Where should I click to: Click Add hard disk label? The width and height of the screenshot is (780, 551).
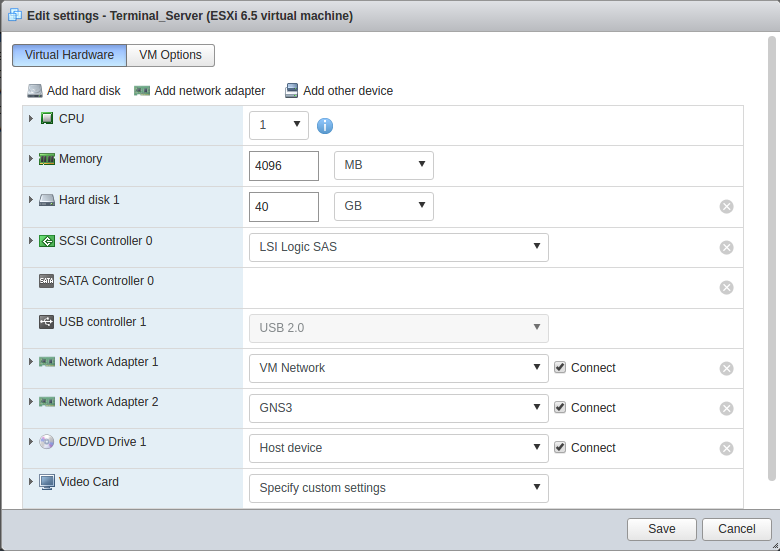84,91
